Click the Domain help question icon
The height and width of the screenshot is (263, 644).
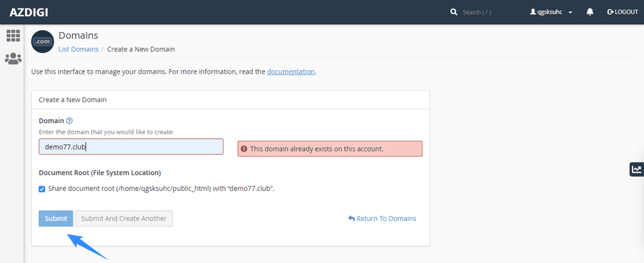coord(69,121)
